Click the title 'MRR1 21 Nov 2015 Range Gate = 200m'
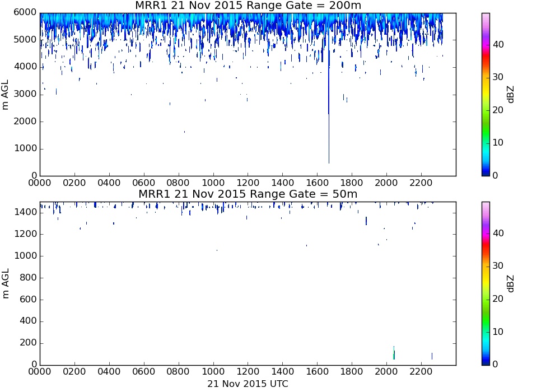This screenshot has height=392, width=560. [x=248, y=6]
